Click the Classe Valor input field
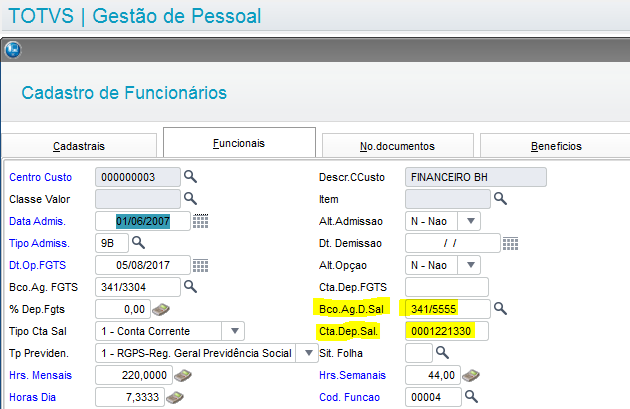 138,199
